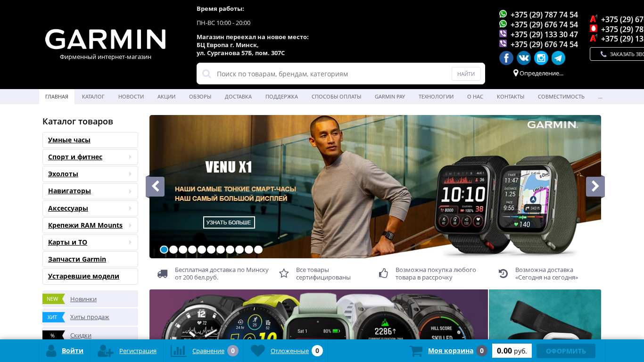Click the heart wishlist icon
The height and width of the screenshot is (362, 644).
[x=258, y=351]
